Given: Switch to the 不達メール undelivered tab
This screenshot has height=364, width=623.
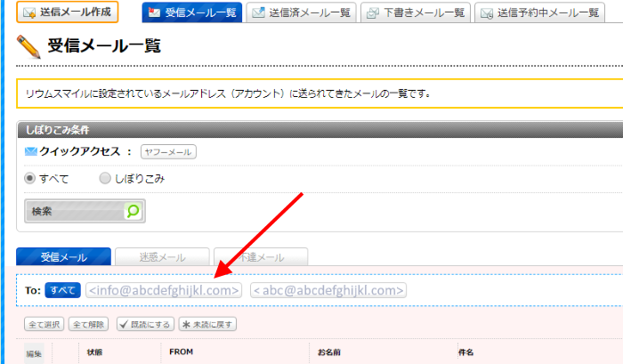Looking at the screenshot, I should pyautogui.click(x=261, y=256).
